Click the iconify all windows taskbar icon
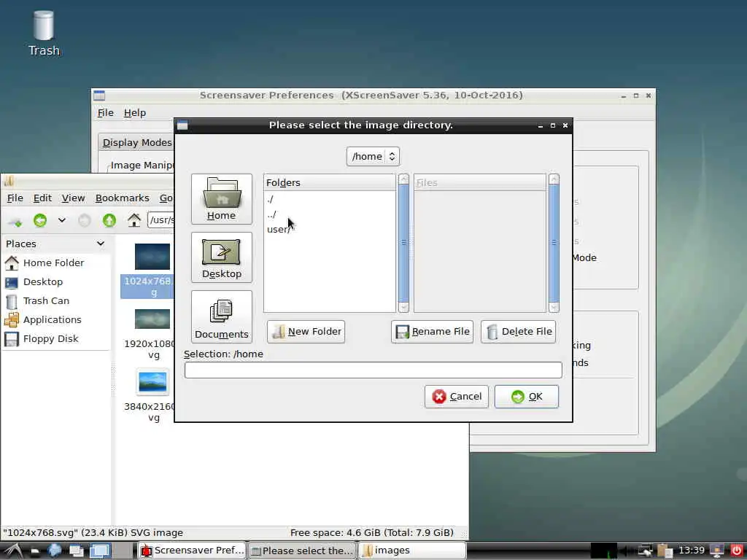Screen dimensions: 747x560 76,551
